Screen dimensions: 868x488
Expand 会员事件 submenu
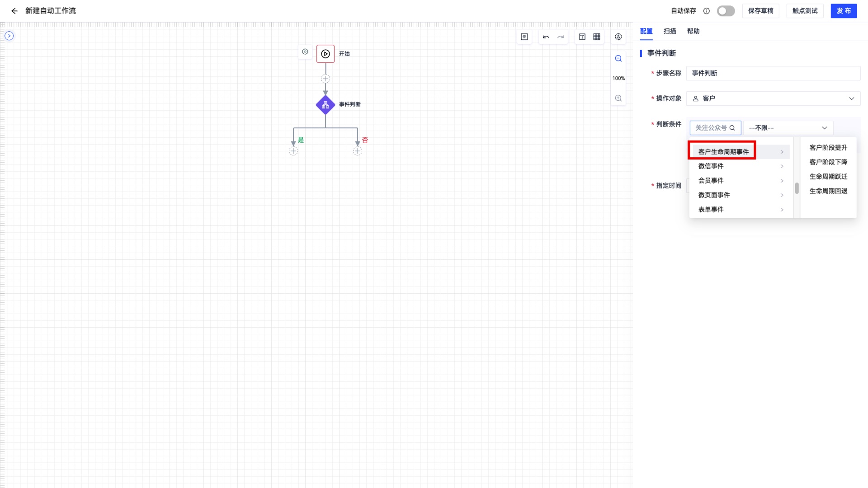741,181
